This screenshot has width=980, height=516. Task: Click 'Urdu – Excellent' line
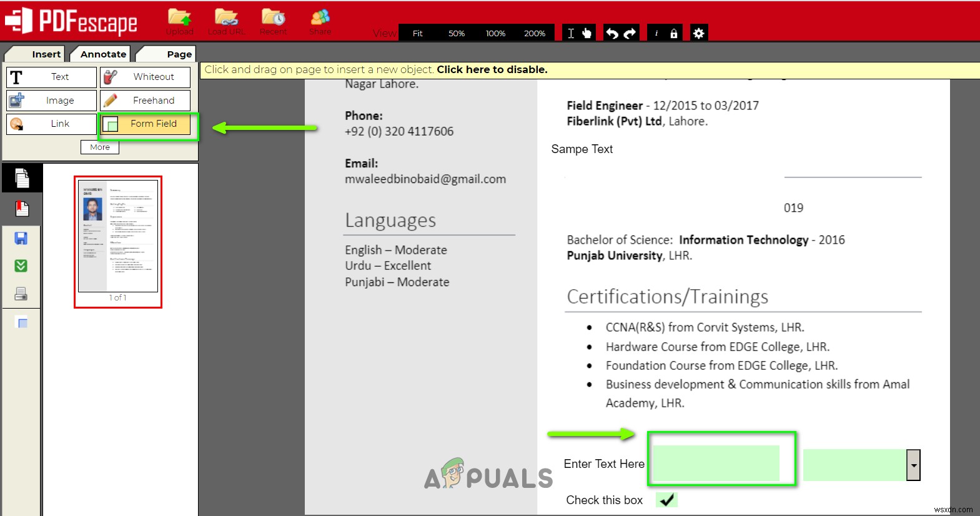(x=388, y=265)
